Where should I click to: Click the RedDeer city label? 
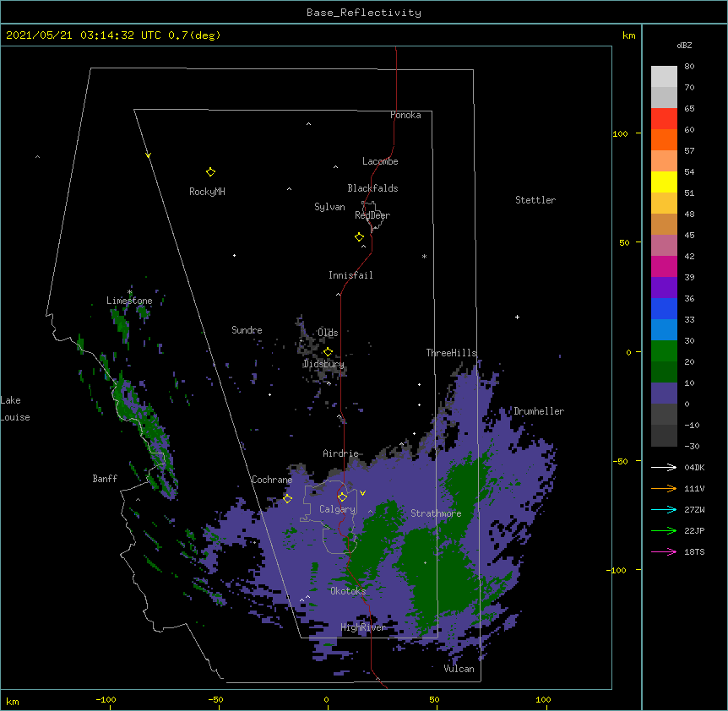pos(372,215)
